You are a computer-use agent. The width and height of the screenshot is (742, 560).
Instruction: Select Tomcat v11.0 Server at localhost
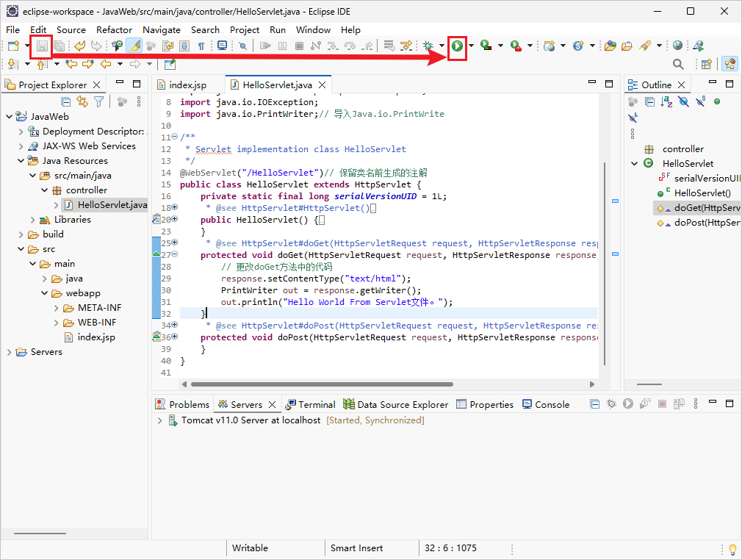point(251,420)
